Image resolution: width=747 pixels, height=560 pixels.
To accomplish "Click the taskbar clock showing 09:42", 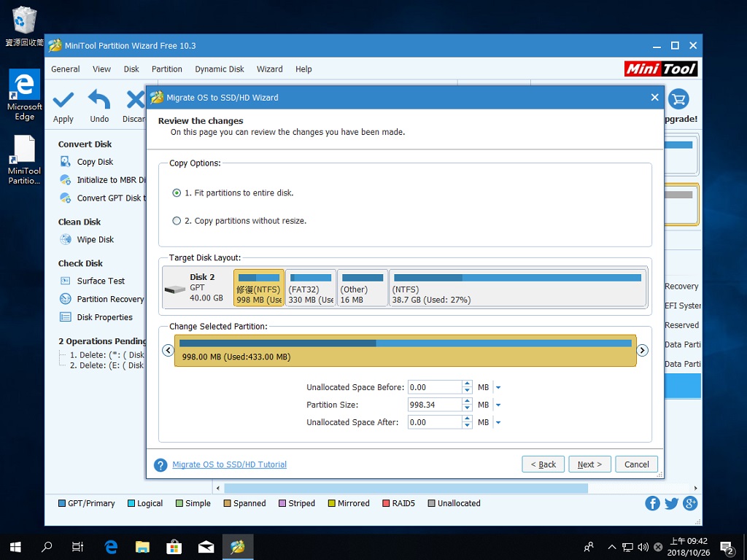I will tap(689, 547).
